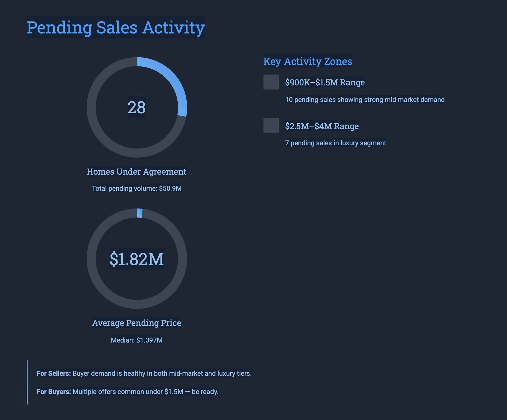The image size is (507, 420).
Task: Click the For Buyers note
Action: pyautogui.click(x=127, y=391)
